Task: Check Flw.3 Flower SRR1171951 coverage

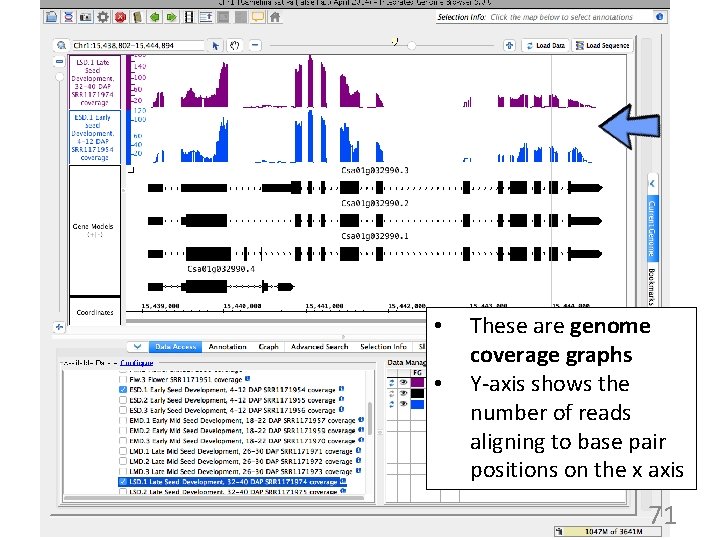Action: click(x=123, y=379)
